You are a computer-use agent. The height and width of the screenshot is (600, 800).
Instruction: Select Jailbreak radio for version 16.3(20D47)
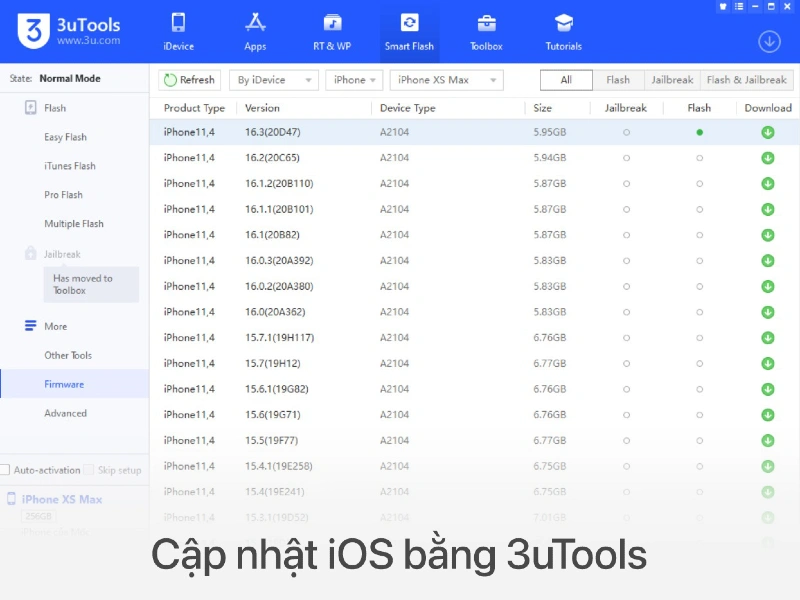point(626,132)
